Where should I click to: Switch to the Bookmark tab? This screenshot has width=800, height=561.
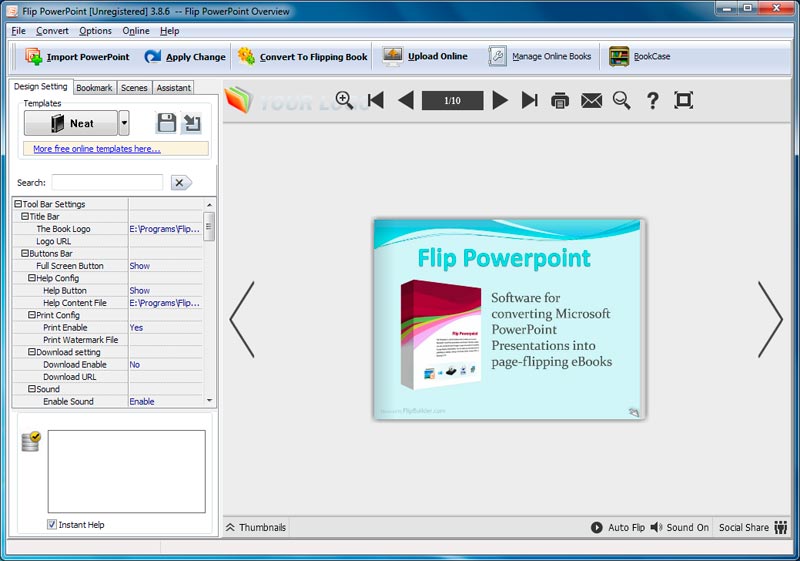(94, 88)
